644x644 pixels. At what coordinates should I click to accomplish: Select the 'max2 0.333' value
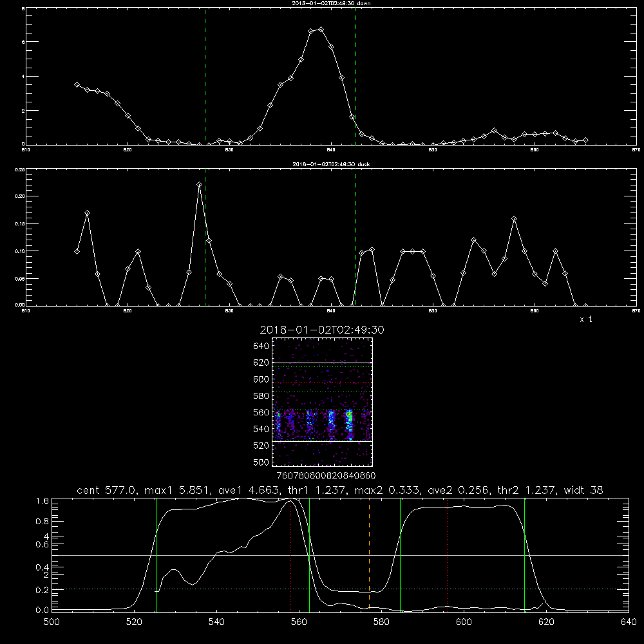[386, 490]
